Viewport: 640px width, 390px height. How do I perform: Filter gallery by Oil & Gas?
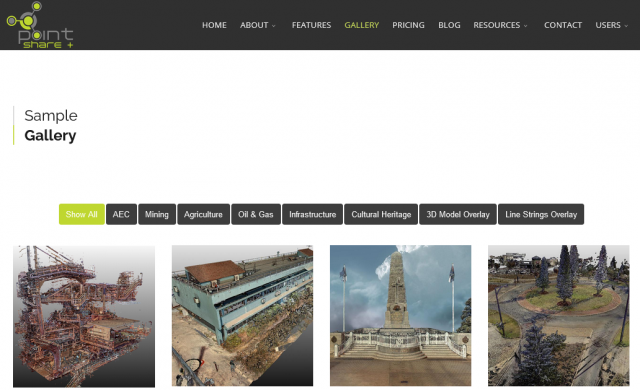point(256,214)
